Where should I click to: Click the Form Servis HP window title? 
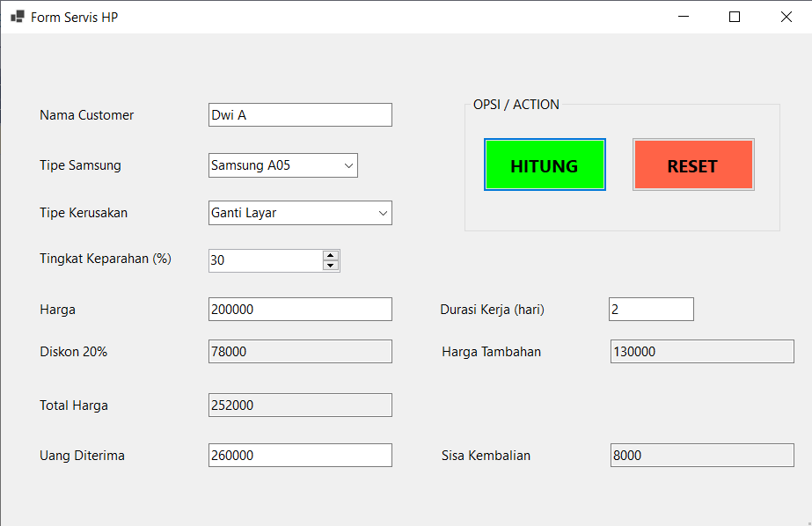tap(74, 17)
